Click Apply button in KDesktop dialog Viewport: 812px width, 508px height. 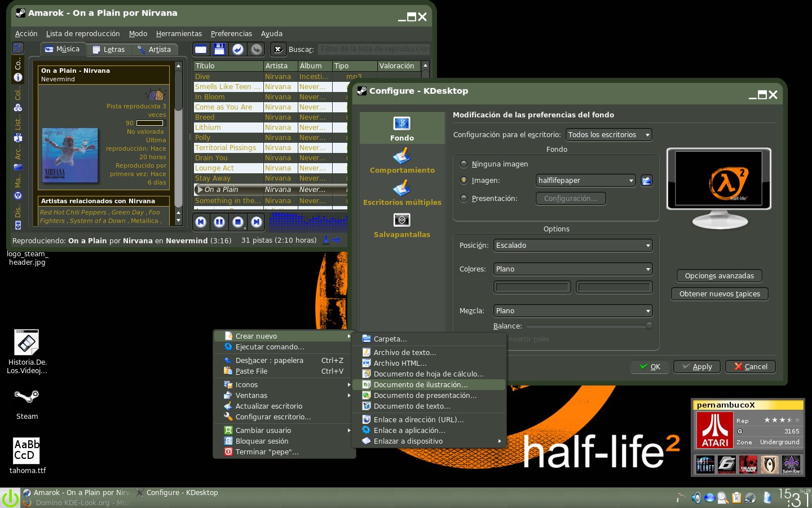[696, 367]
